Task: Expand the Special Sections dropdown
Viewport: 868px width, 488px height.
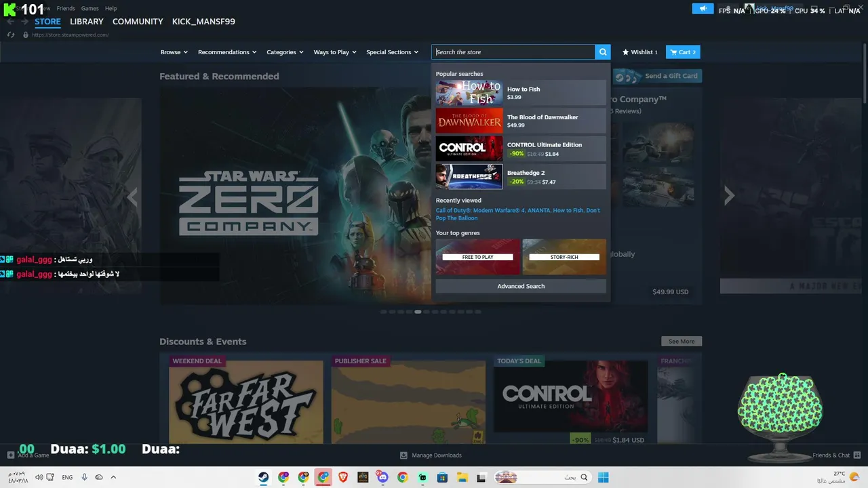Action: pos(392,52)
